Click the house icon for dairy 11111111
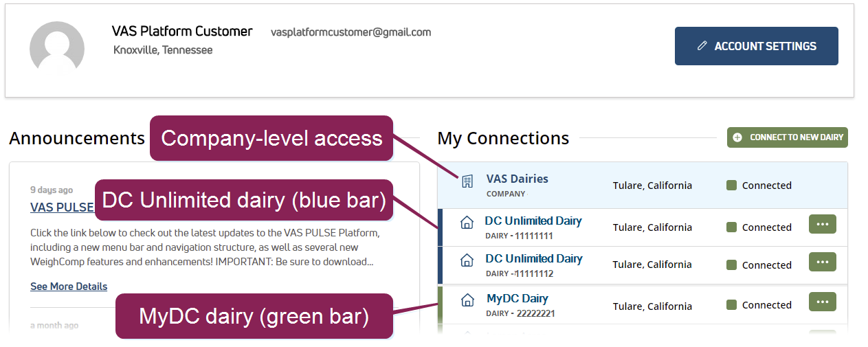This screenshot has height=347, width=868. tap(467, 223)
